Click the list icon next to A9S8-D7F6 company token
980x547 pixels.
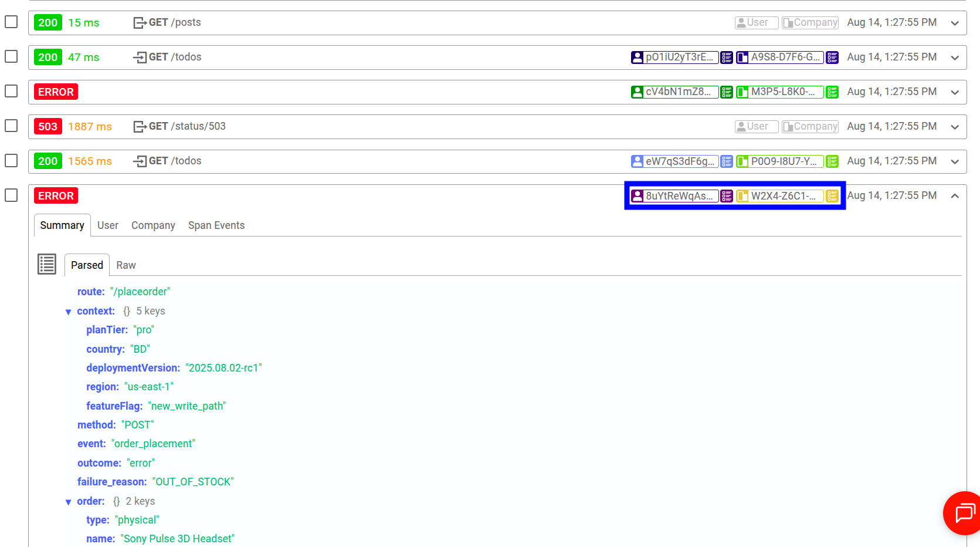[832, 57]
